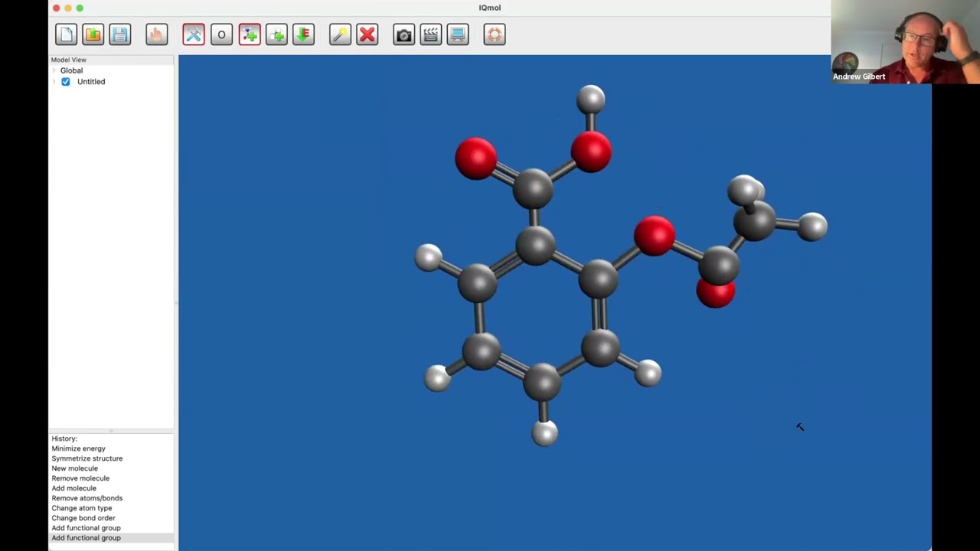Select 'Minimize energy' in History list
The width and height of the screenshot is (980, 551).
tap(79, 448)
